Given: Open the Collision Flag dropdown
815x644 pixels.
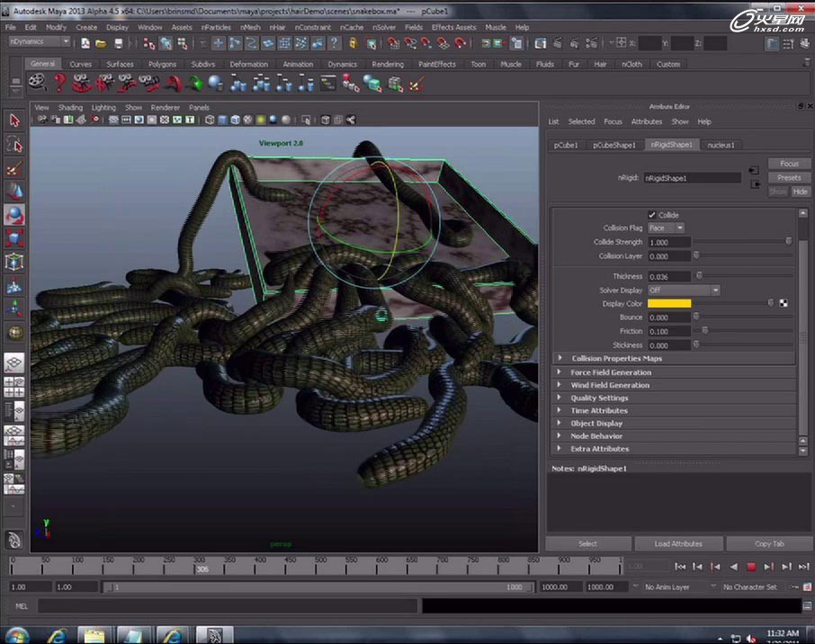Looking at the screenshot, I should [667, 228].
